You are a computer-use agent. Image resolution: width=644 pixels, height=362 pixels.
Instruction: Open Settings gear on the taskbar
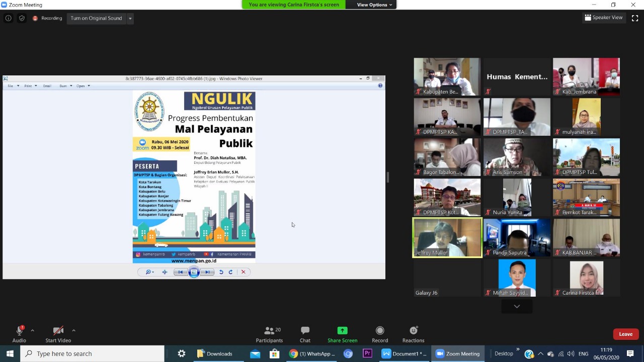(182, 353)
